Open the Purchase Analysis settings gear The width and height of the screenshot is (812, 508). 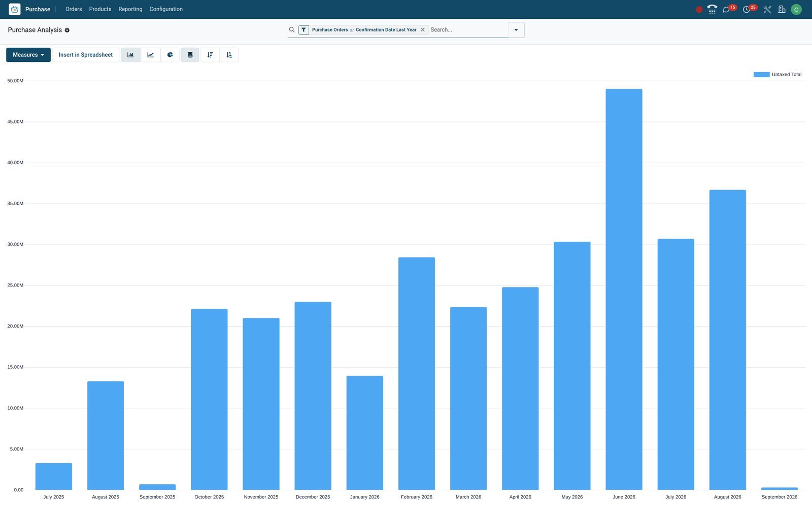tap(67, 30)
